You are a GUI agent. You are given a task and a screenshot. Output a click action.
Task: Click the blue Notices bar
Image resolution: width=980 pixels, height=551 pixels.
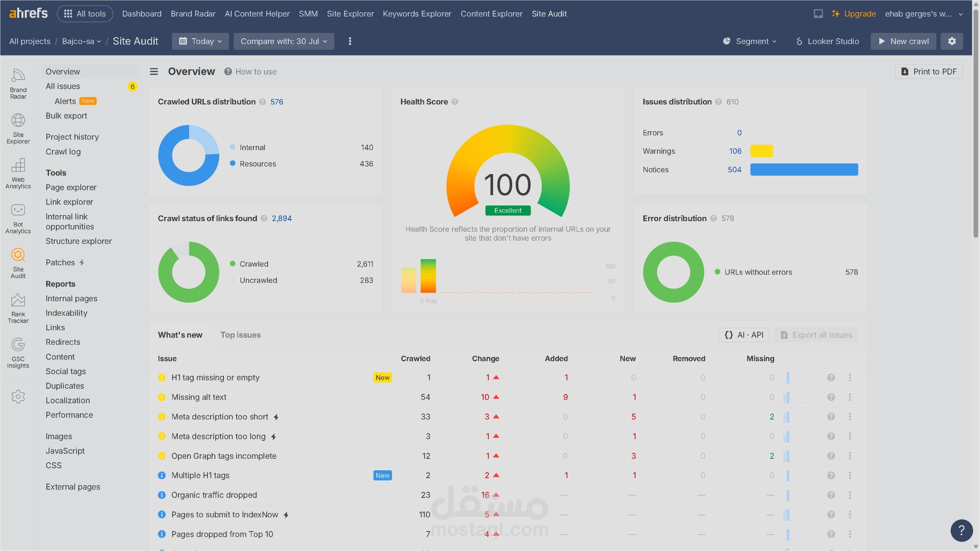pos(804,170)
